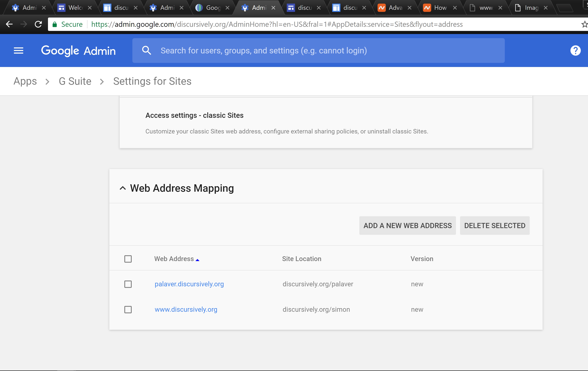Open help via question mark icon
The width and height of the screenshot is (588, 371).
pos(575,50)
